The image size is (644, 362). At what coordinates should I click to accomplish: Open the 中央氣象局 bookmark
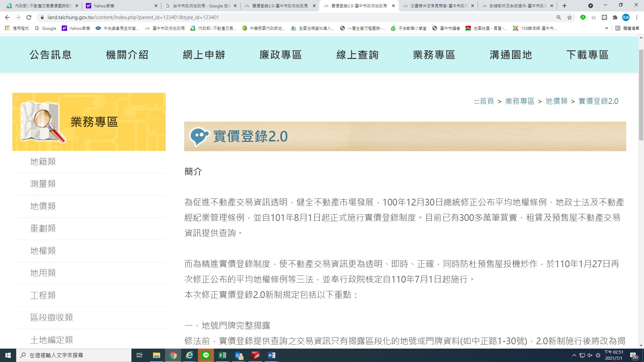(117, 28)
